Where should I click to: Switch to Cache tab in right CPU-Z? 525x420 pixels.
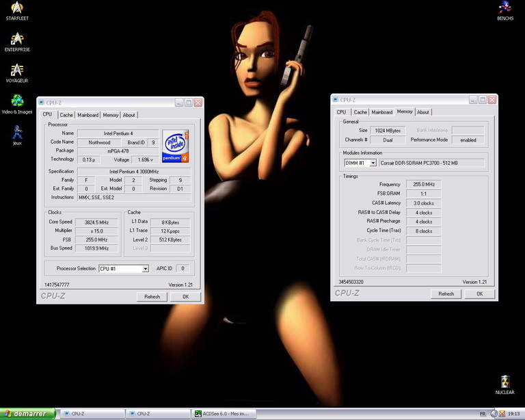pyautogui.click(x=360, y=112)
